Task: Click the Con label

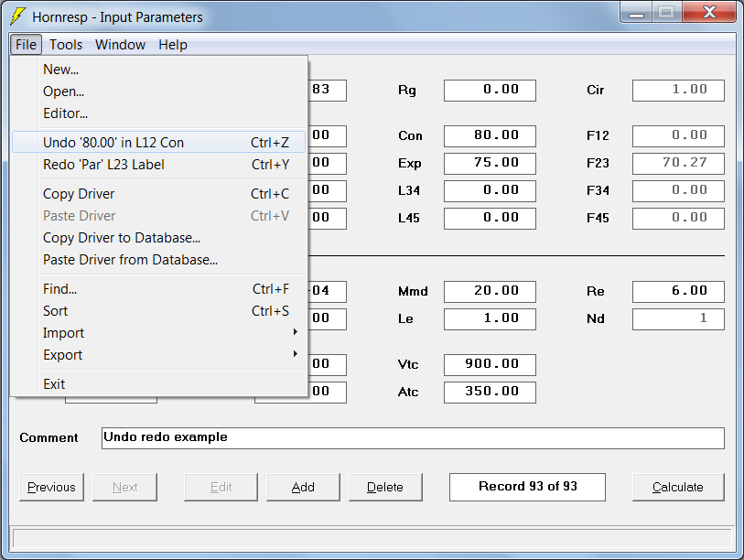Action: click(x=410, y=135)
